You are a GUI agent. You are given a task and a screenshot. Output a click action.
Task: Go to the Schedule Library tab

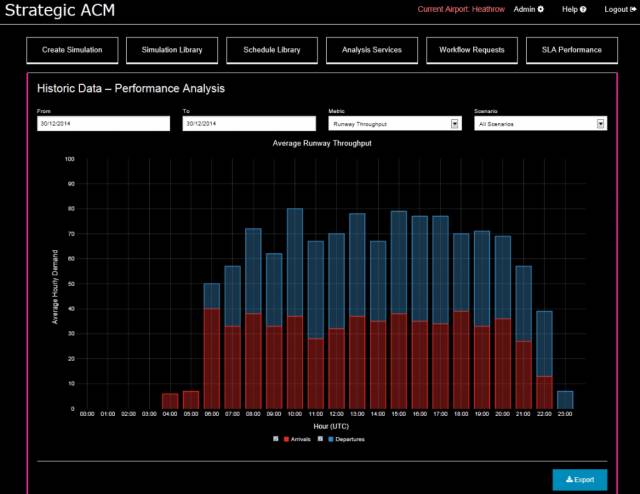coord(272,50)
